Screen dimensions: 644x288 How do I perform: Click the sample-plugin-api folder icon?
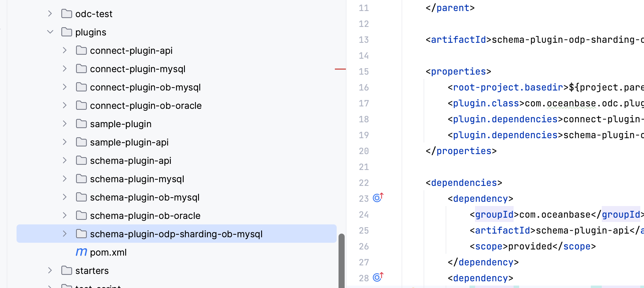coord(81,142)
